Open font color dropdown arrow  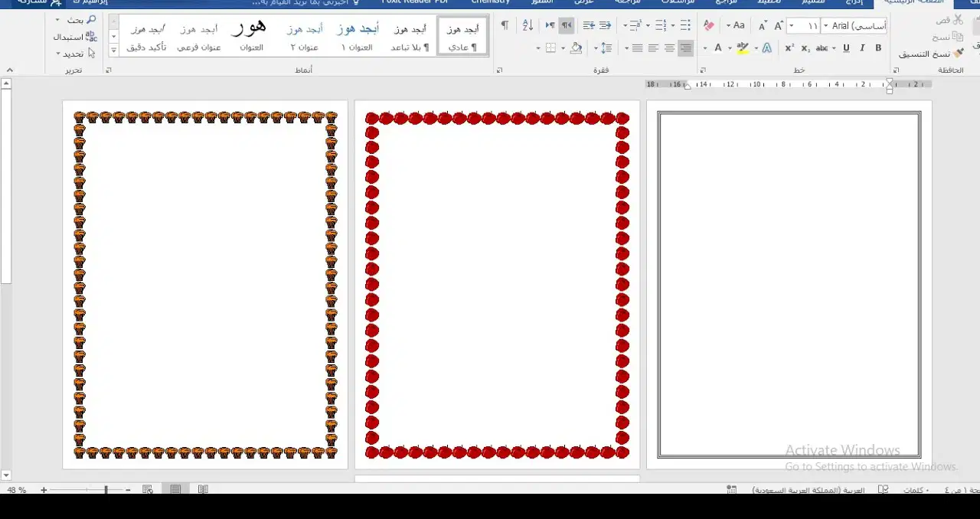point(705,48)
